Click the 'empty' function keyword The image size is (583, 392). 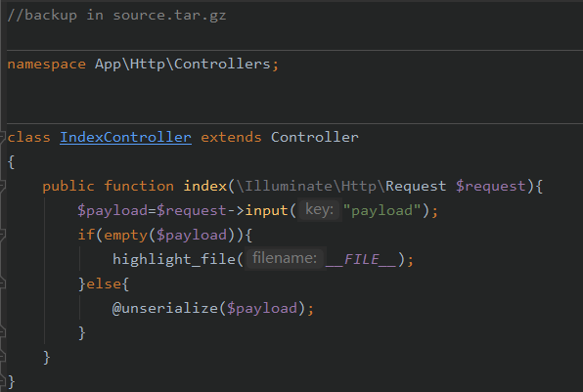pos(126,236)
